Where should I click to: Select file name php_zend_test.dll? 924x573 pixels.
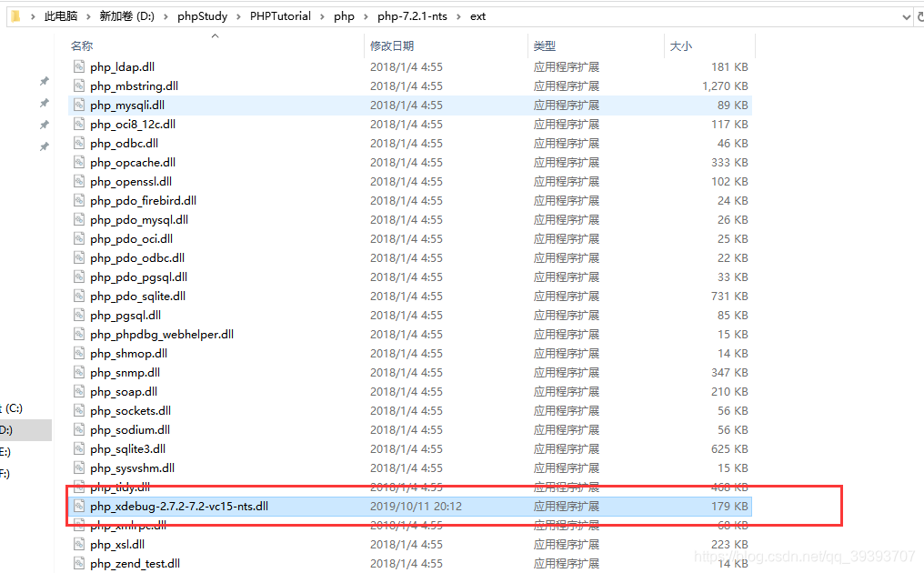[x=135, y=564]
